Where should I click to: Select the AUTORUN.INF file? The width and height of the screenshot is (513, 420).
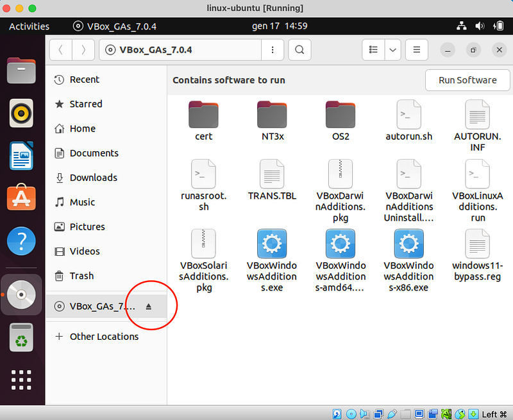(477, 126)
